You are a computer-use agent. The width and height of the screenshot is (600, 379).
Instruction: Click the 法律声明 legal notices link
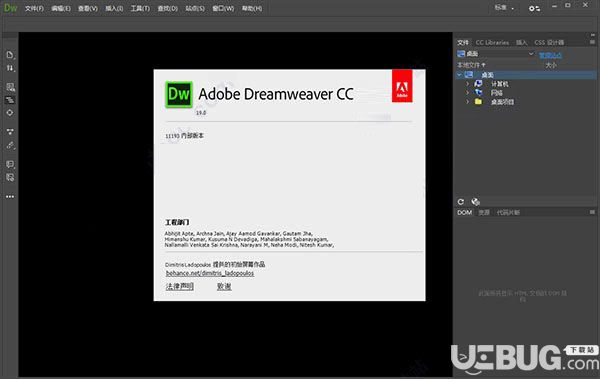[179, 286]
